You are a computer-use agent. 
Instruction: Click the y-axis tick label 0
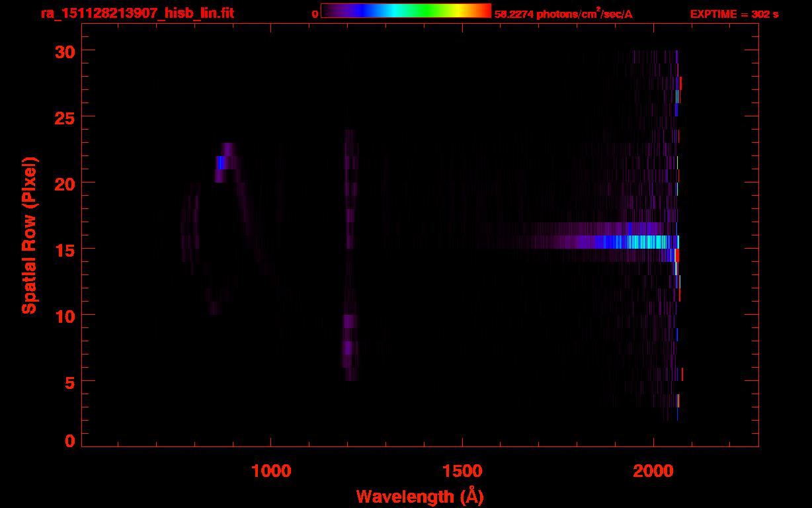click(x=68, y=441)
